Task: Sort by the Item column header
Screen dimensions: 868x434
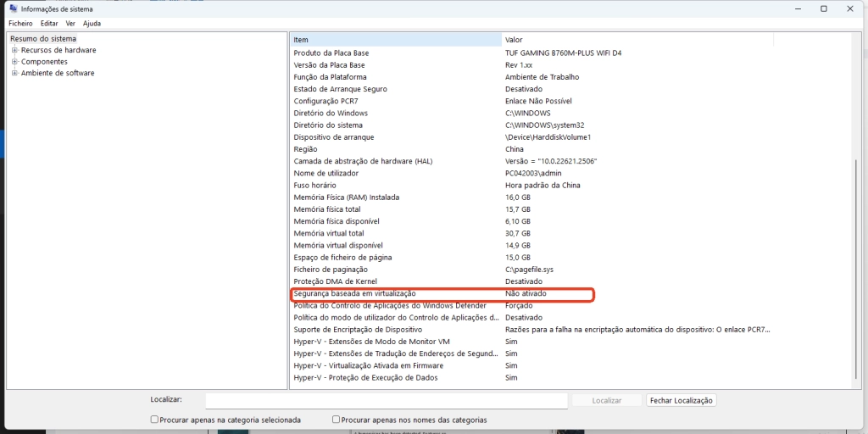Action: tap(395, 40)
